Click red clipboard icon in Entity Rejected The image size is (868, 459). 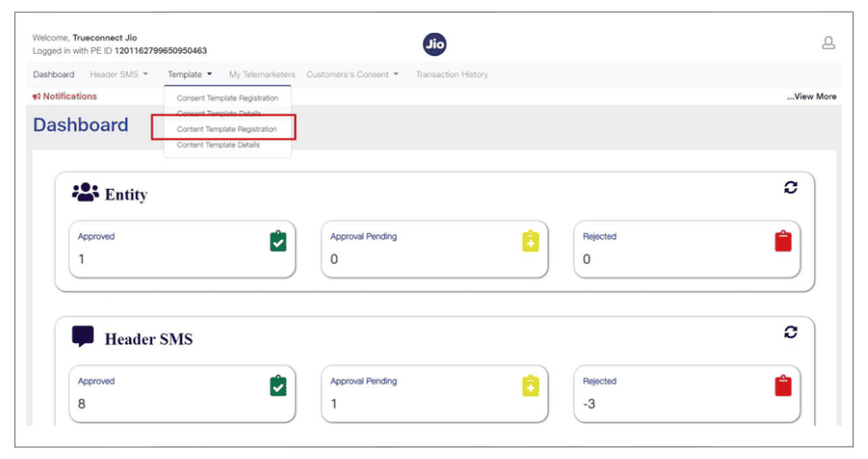783,241
